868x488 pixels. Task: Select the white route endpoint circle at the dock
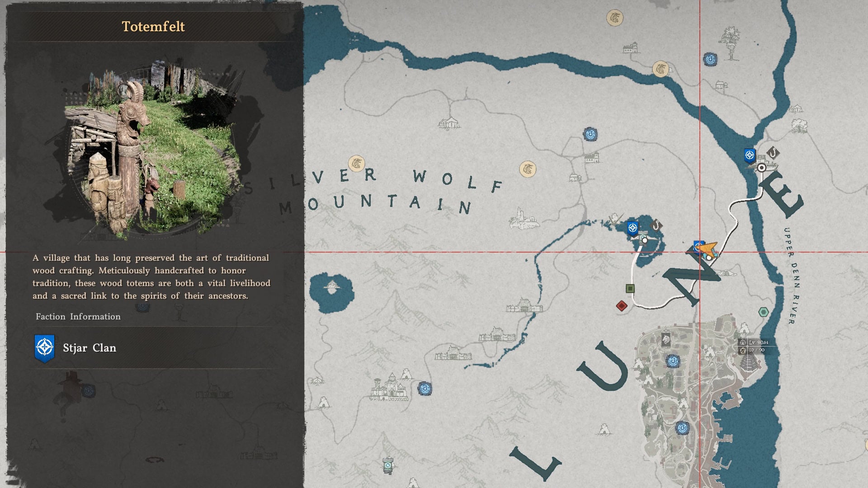[x=761, y=168]
